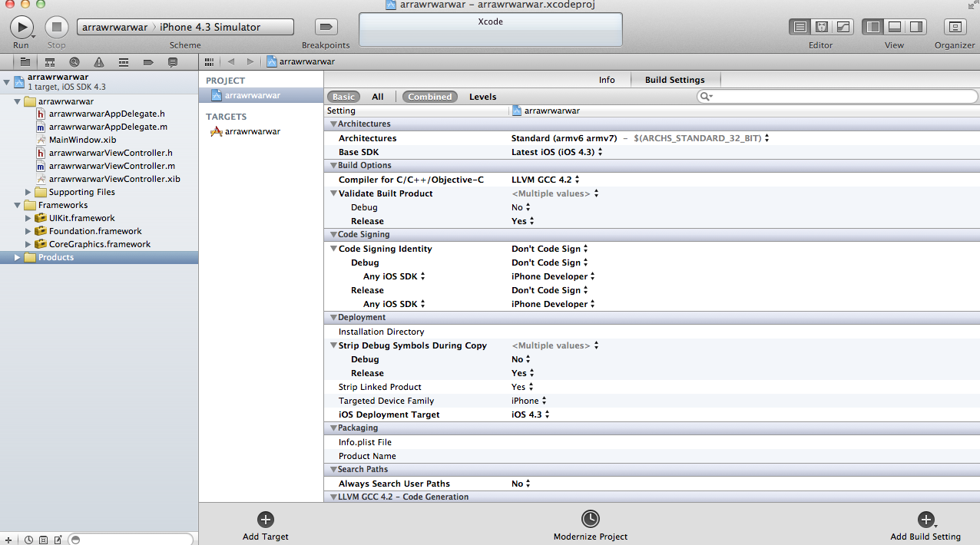The width and height of the screenshot is (980, 545).
Task: Select CoreGraphics.framework item
Action: 93,244
